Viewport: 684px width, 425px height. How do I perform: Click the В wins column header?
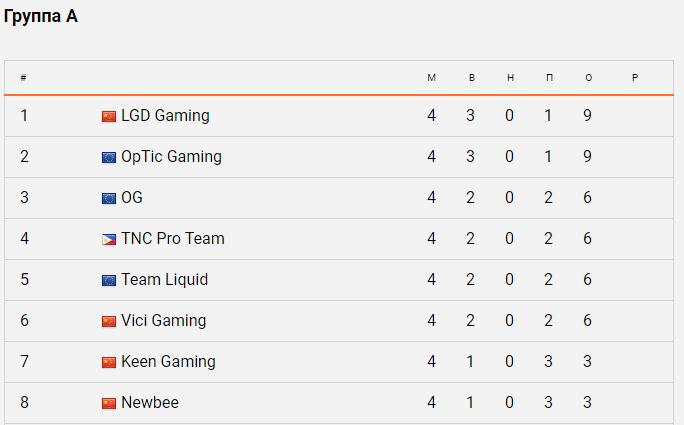coord(472,78)
